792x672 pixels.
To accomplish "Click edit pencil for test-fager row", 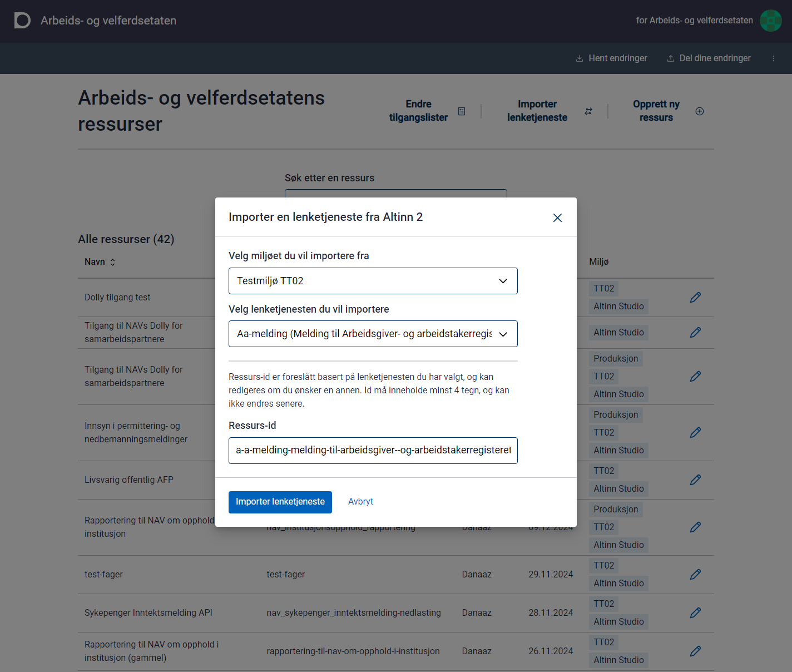I will click(x=695, y=575).
